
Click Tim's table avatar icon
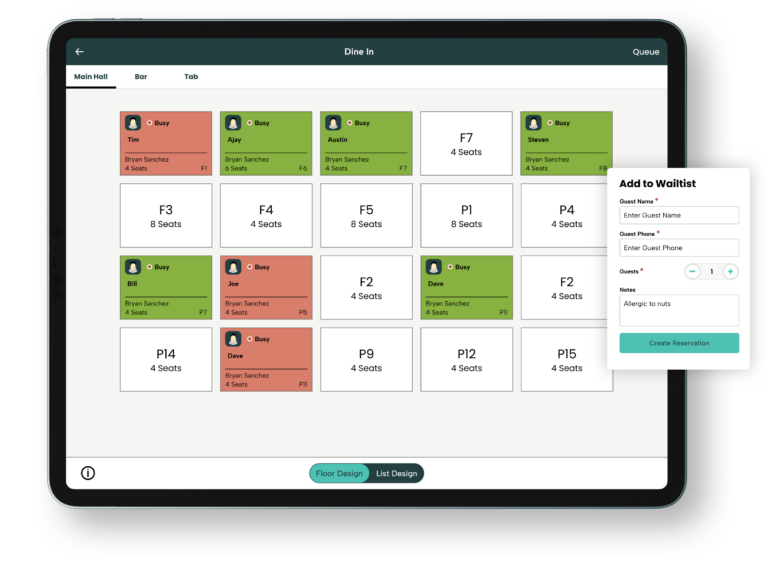(x=133, y=123)
